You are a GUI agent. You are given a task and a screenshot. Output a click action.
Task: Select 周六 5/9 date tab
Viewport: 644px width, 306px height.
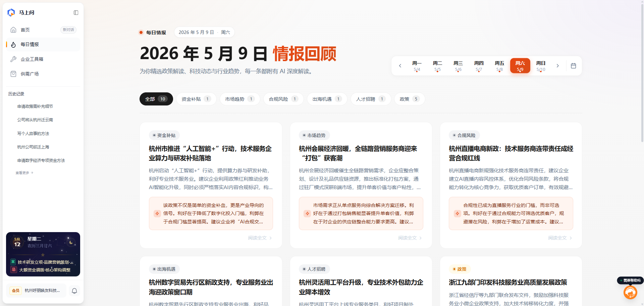point(520,66)
